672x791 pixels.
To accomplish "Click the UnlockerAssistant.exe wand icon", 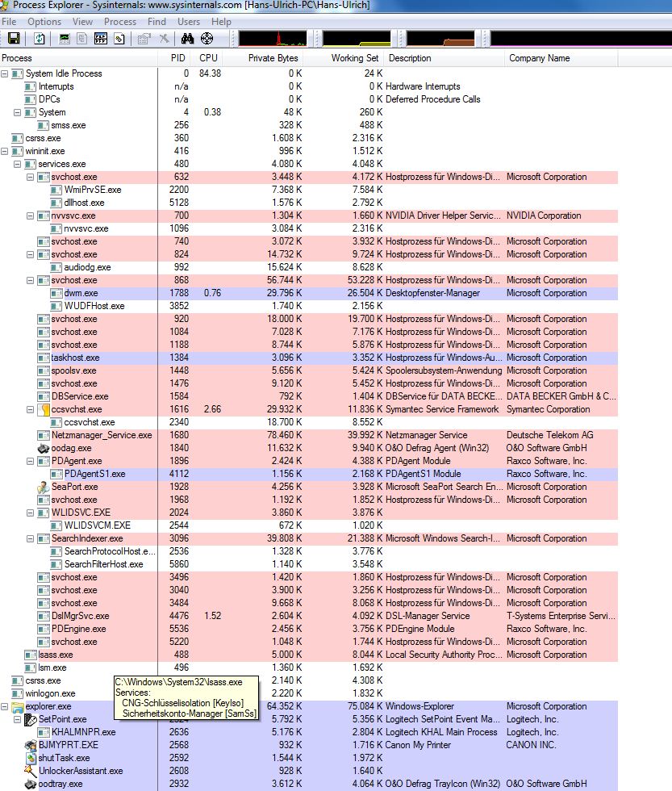I will 30,771.
